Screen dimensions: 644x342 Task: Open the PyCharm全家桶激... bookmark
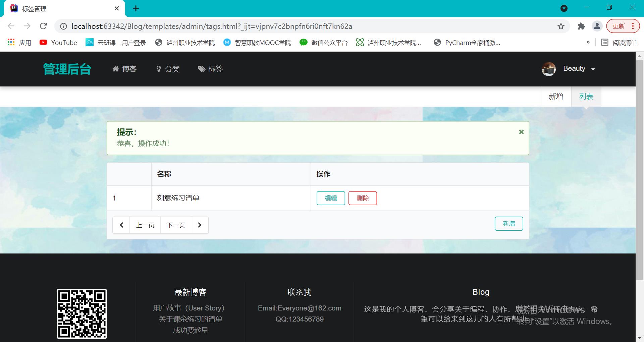(x=467, y=43)
